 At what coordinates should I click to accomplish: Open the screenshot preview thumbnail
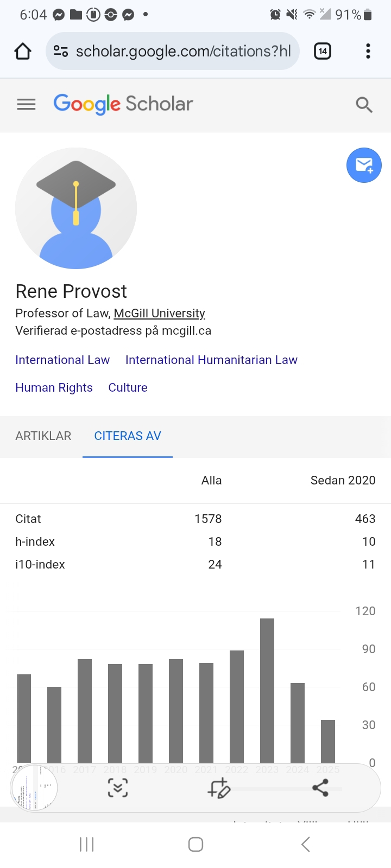click(34, 788)
